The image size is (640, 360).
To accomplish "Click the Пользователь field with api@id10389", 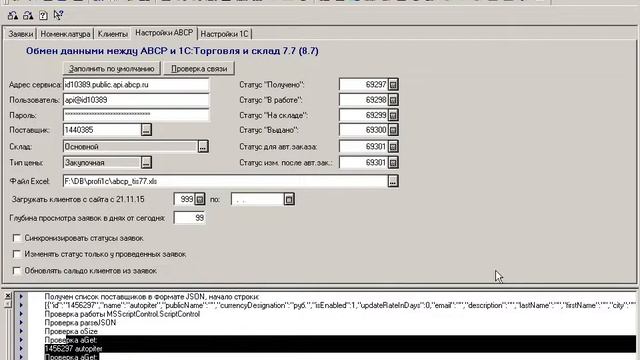I will pos(136,100).
